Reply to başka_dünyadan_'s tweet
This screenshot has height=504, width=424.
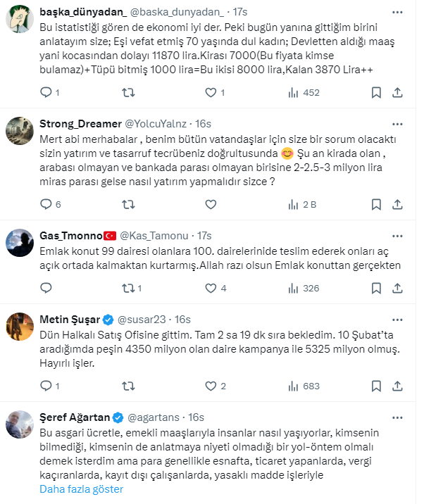click(x=46, y=92)
